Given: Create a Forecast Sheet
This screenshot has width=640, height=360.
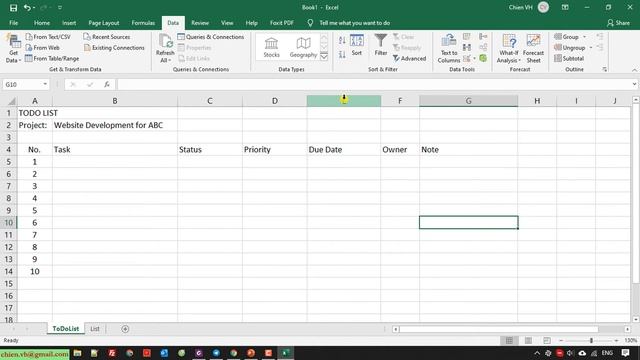Looking at the screenshot, I should point(533,49).
